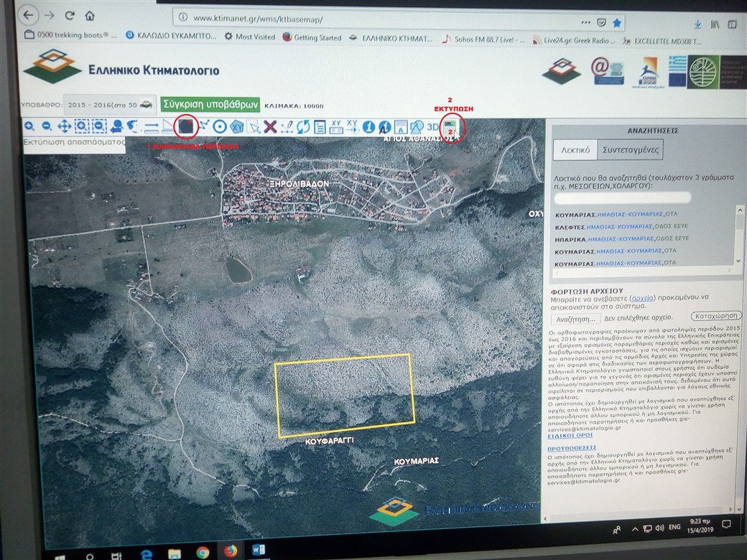Click the zoom out magnifier tool
Image resolution: width=747 pixels, height=560 pixels.
tap(47, 126)
